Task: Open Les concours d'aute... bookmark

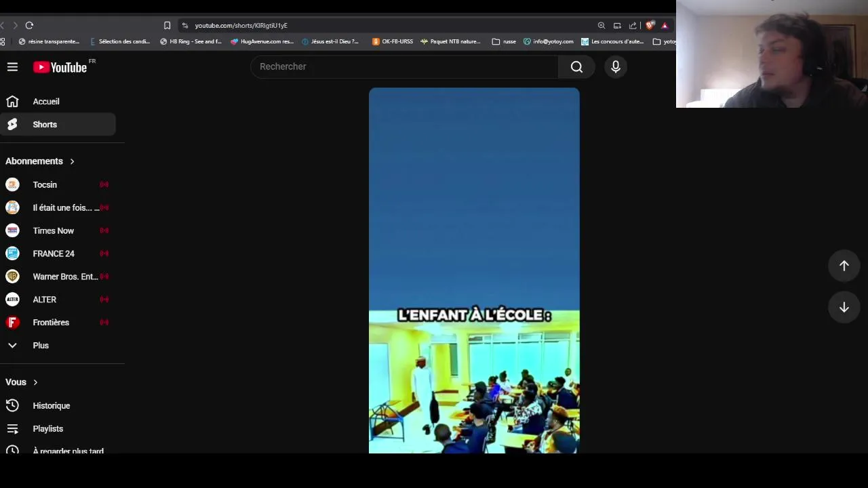Action: point(612,41)
